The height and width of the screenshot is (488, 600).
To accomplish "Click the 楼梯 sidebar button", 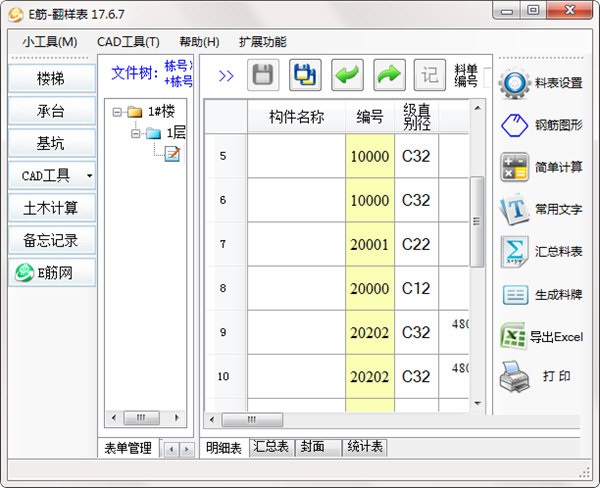I will point(52,78).
